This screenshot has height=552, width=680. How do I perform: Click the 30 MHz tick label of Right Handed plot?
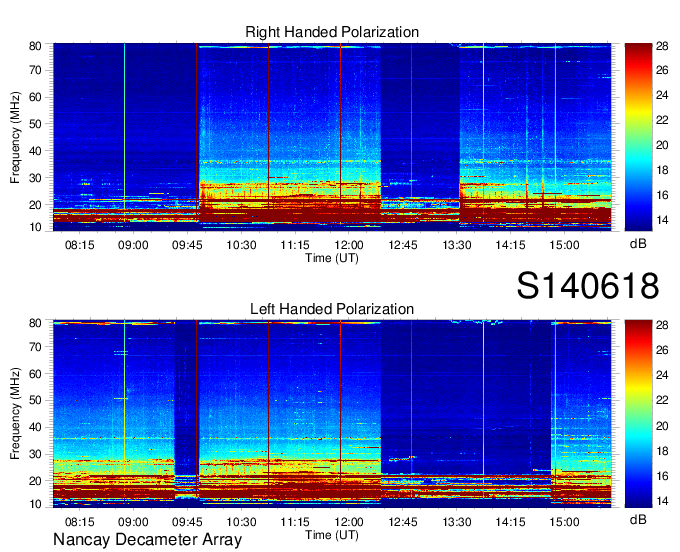35,178
